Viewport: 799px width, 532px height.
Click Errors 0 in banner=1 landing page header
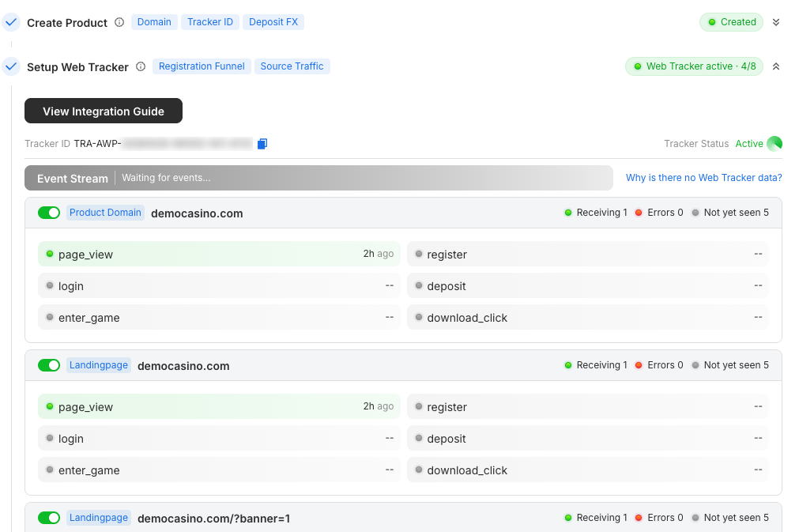[x=659, y=518]
